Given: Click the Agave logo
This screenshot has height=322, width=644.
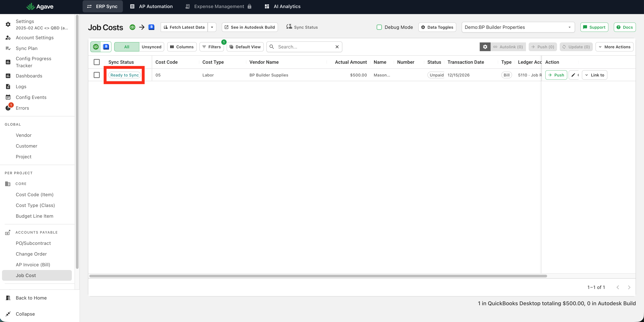Looking at the screenshot, I should coord(40,7).
